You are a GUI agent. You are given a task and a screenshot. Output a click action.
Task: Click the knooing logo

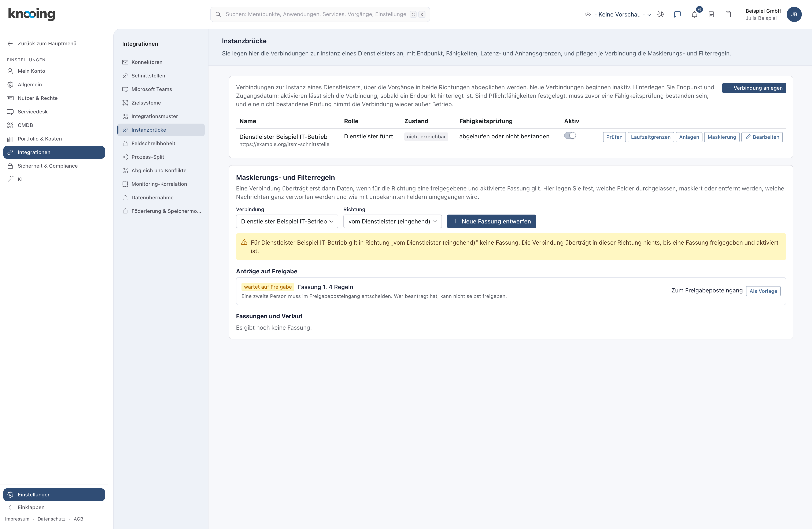pos(31,14)
